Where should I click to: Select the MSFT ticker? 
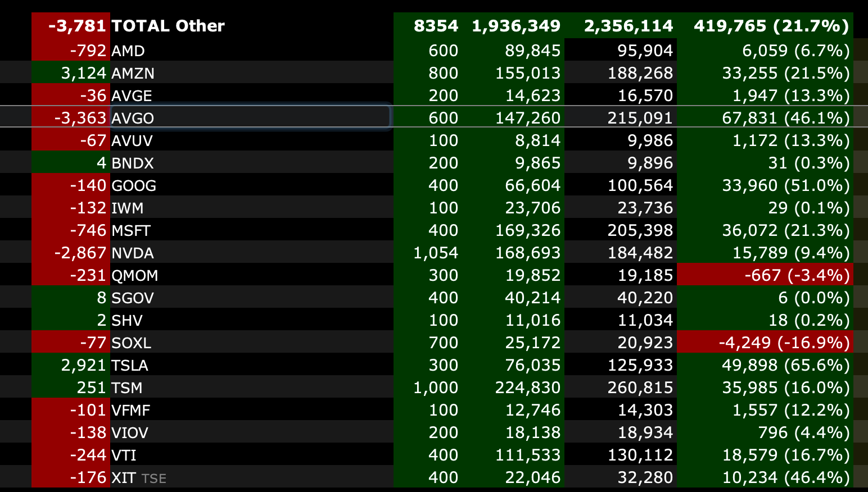[131, 230]
